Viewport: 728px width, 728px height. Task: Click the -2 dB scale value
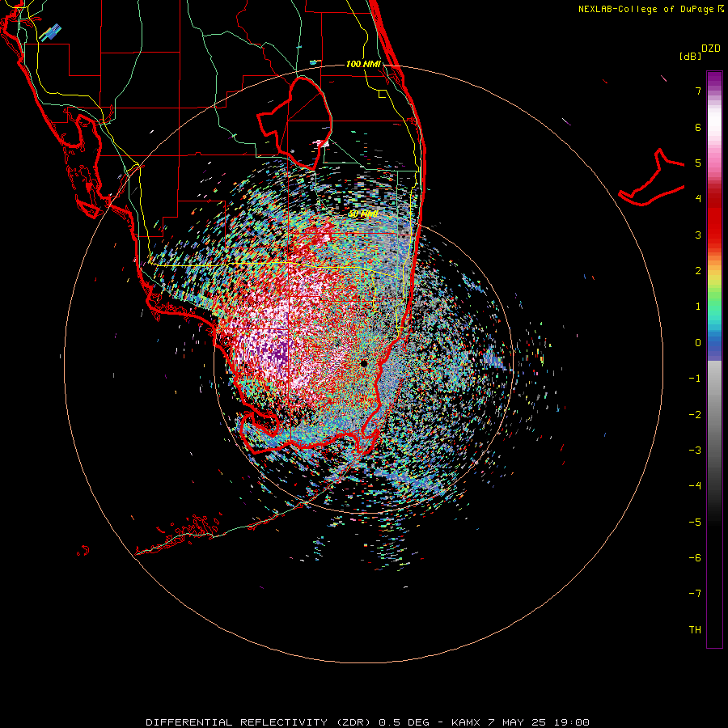click(695, 414)
